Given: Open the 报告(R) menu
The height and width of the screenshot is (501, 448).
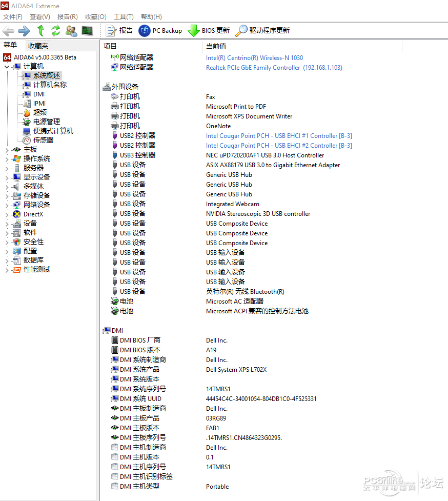Looking at the screenshot, I should tap(67, 16).
